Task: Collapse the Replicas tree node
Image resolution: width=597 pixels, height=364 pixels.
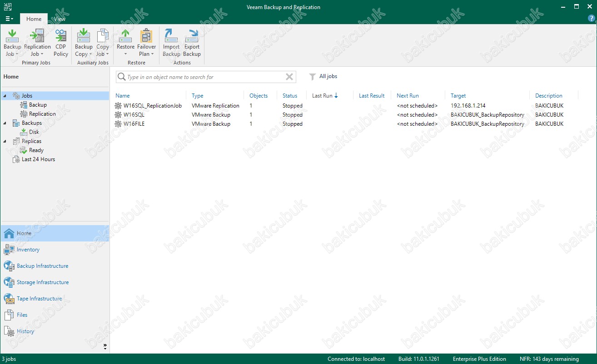Action: pyautogui.click(x=5, y=141)
